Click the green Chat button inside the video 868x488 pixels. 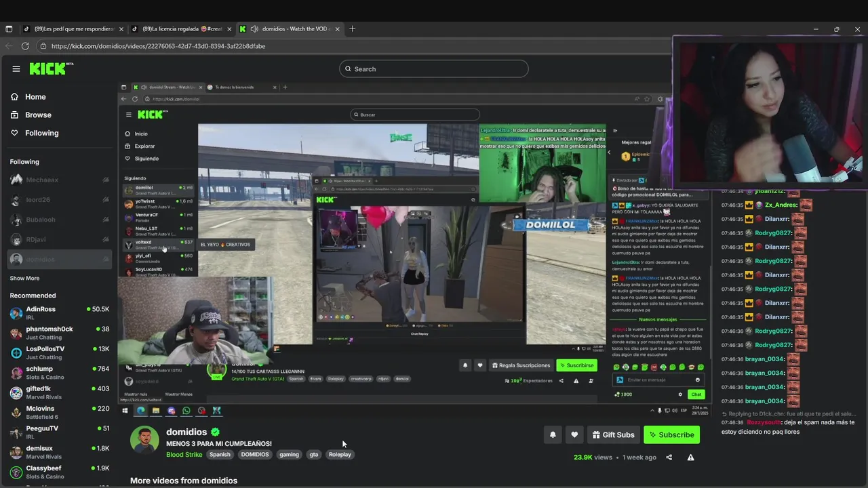click(x=696, y=394)
